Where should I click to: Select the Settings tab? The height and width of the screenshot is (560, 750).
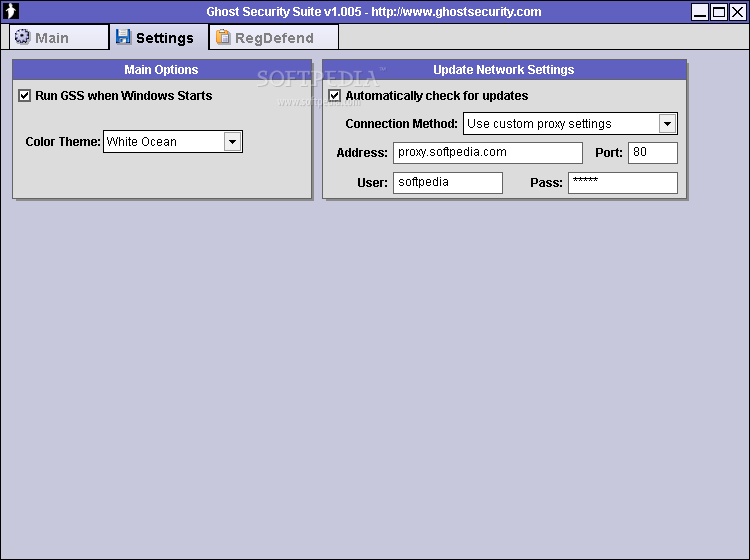tap(159, 37)
